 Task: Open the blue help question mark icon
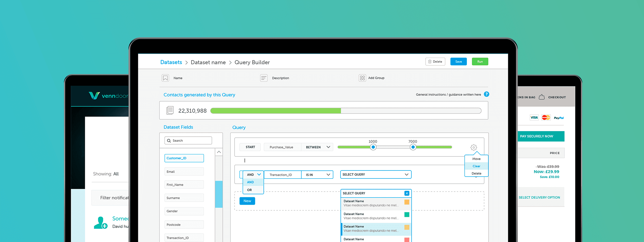(486, 94)
